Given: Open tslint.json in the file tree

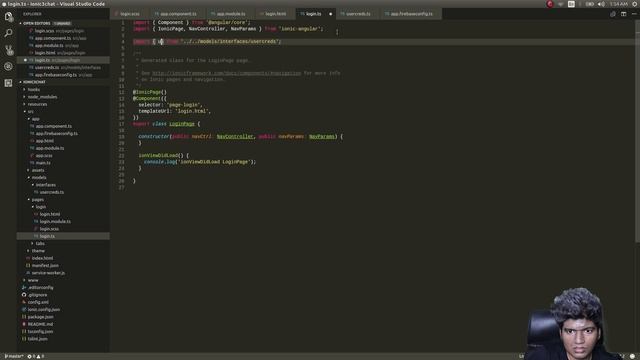Looking at the screenshot, I should 38,339.
